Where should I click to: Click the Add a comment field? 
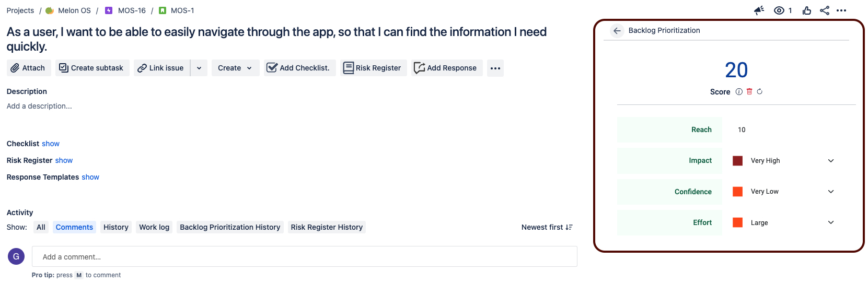(x=304, y=257)
